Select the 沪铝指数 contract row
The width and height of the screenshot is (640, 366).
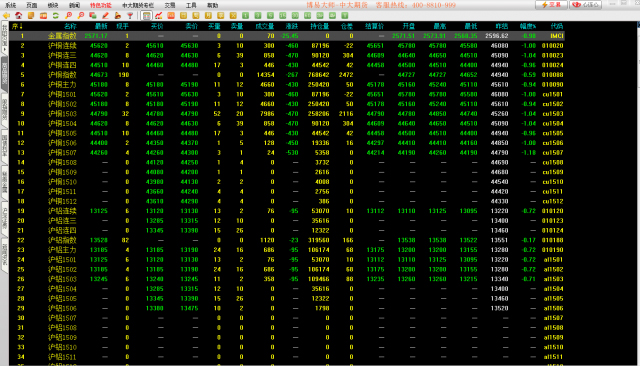287,240
